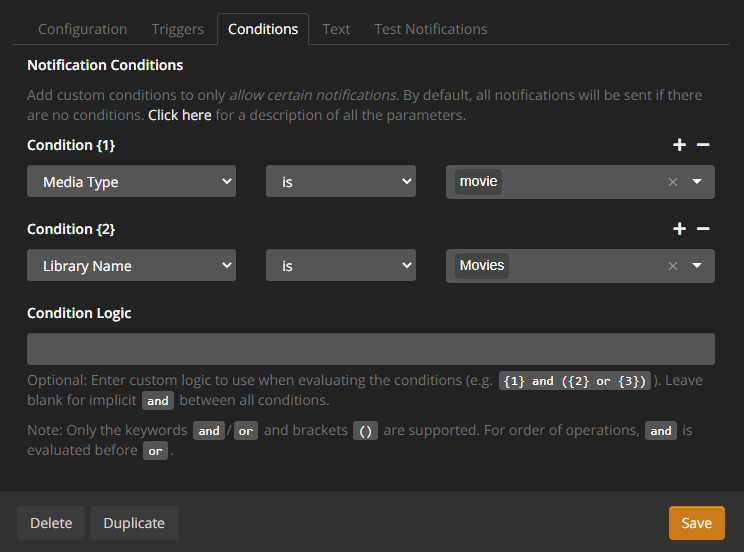The width and height of the screenshot is (744, 552).
Task: Select the 'Movies' value tag
Action: pos(482,265)
